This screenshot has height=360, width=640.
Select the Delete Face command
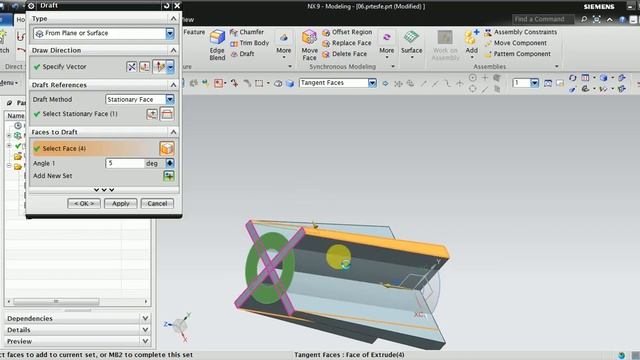click(344, 54)
